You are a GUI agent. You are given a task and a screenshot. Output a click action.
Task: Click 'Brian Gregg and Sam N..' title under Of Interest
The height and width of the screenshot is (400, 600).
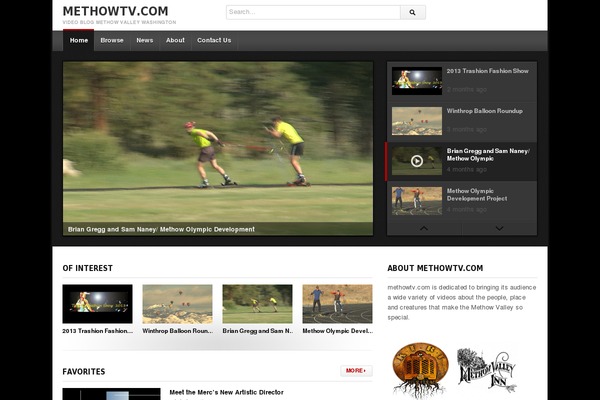258,331
